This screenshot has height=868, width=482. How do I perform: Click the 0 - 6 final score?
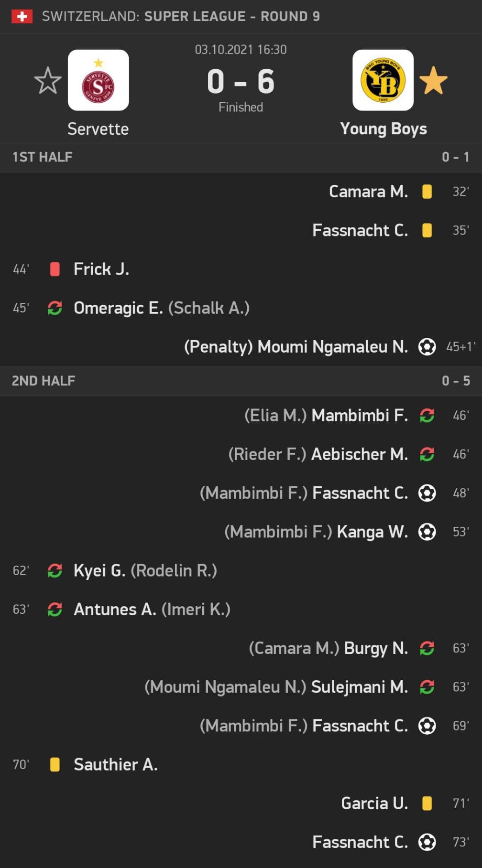pyautogui.click(x=241, y=81)
